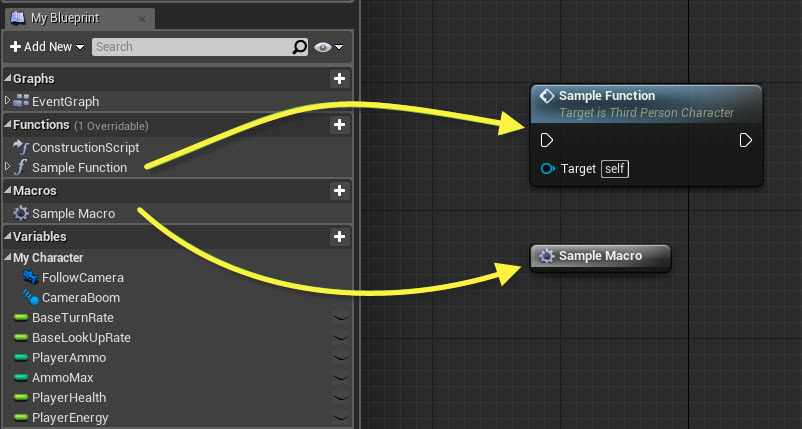The image size is (802, 429).
Task: Toggle BaseLookUpRate editable eye
Action: [341, 337]
